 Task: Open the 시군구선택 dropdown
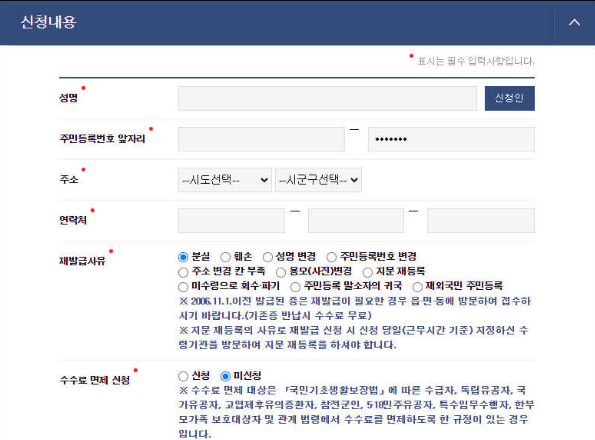318,180
